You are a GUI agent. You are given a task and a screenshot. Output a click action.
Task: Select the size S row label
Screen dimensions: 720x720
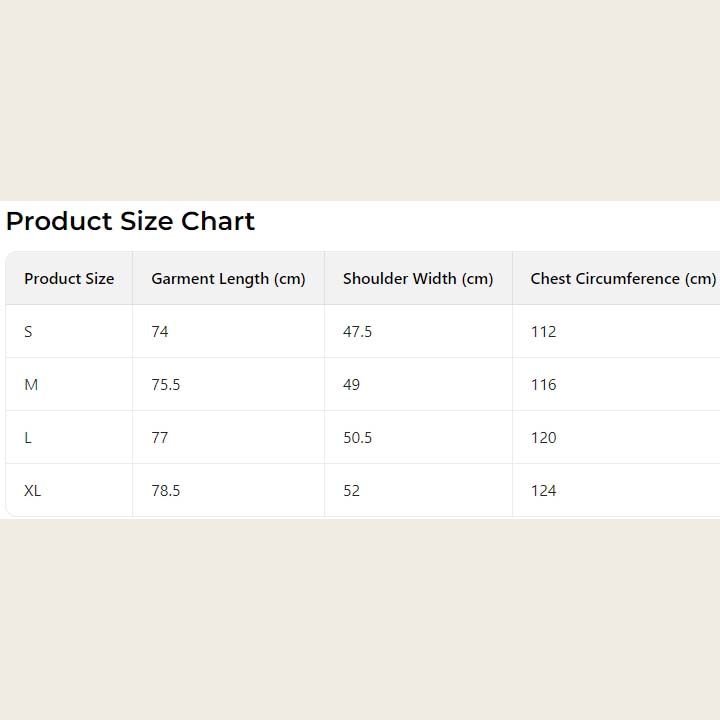point(28,332)
